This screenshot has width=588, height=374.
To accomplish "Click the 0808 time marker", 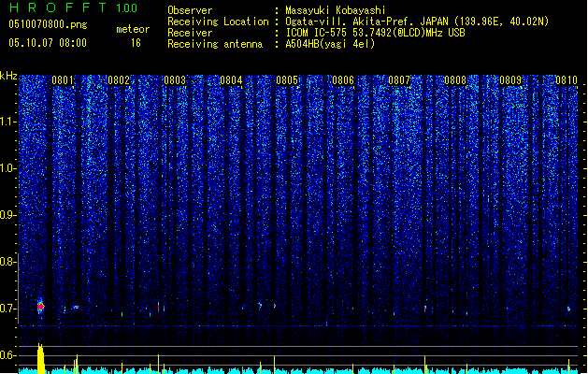I will coord(455,79).
